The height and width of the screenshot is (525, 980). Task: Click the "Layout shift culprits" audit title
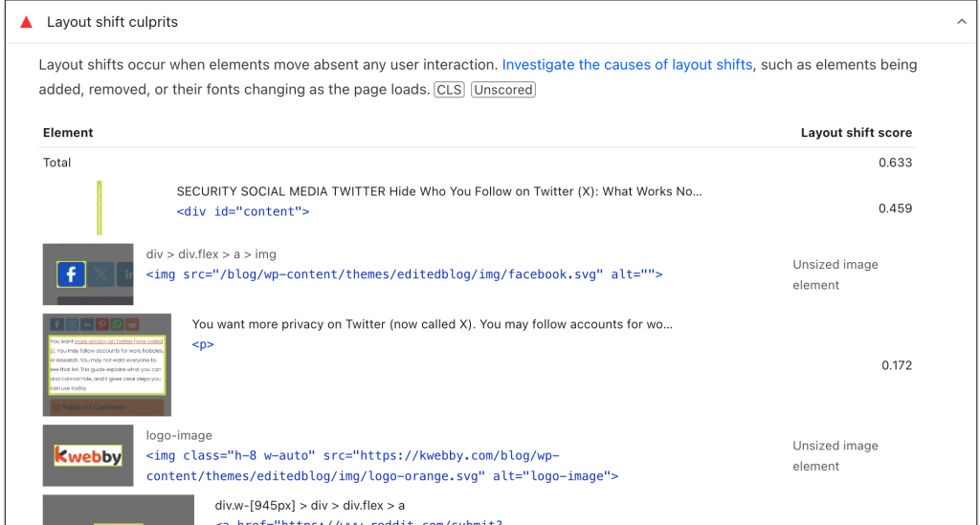tap(112, 22)
